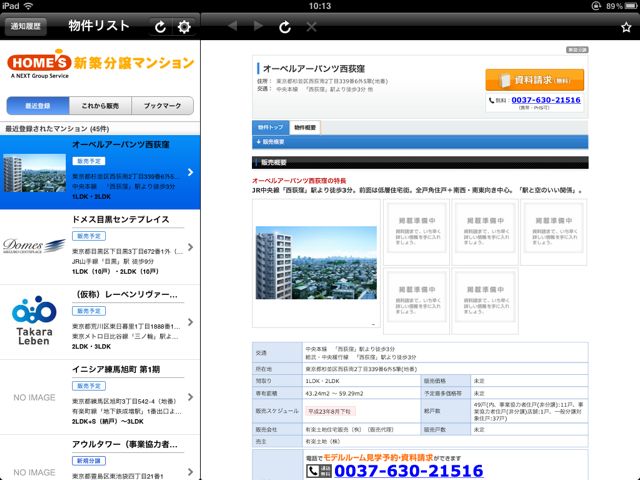This screenshot has width=640, height=480.
Task: Tap the Takara Leben logo thumbnail
Action: pos(34,320)
